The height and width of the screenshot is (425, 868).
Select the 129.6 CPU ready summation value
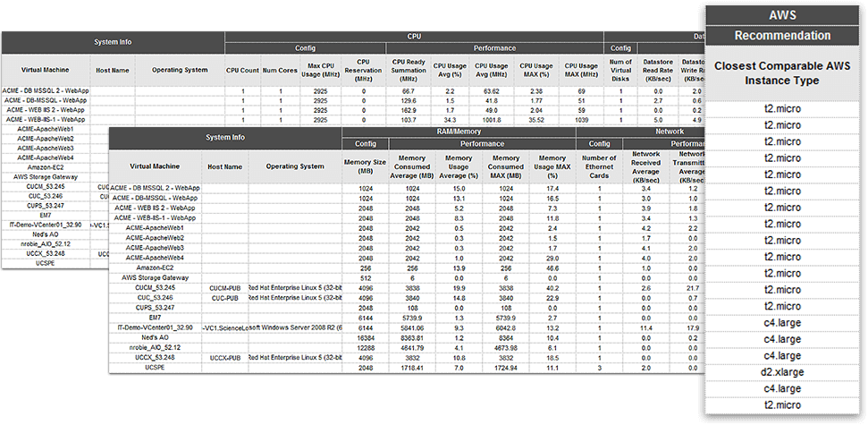(409, 100)
